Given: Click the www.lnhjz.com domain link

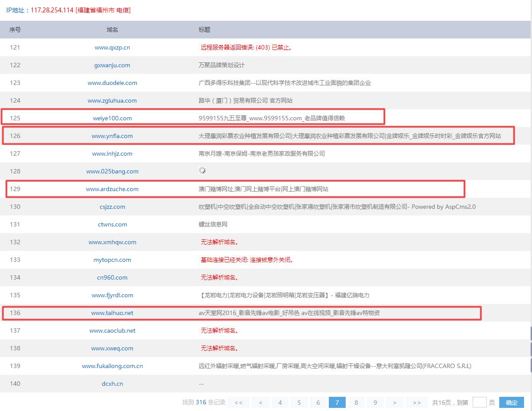Looking at the screenshot, I should (112, 154).
